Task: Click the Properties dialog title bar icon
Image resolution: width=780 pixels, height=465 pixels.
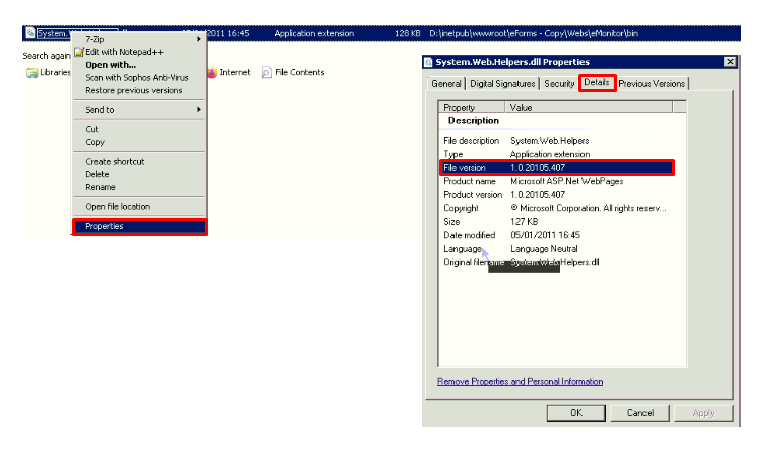Action: click(428, 62)
